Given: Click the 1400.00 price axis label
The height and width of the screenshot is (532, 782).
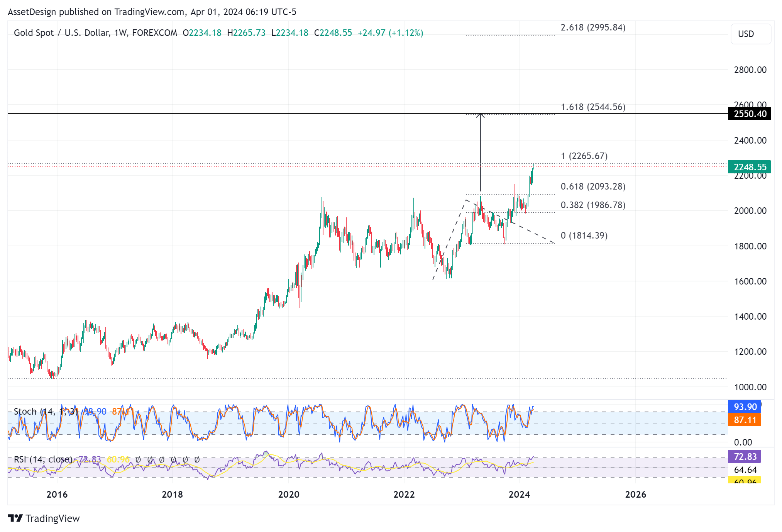Looking at the screenshot, I should [x=750, y=317].
